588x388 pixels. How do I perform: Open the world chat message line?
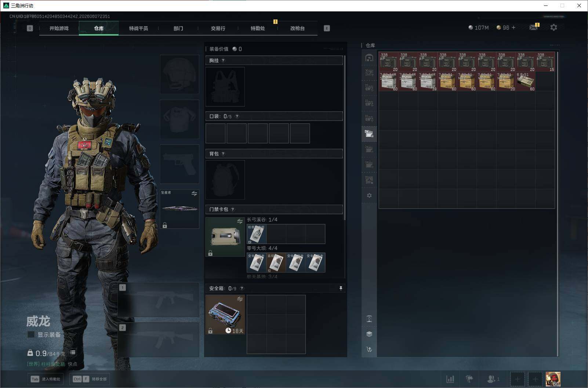[52, 364]
